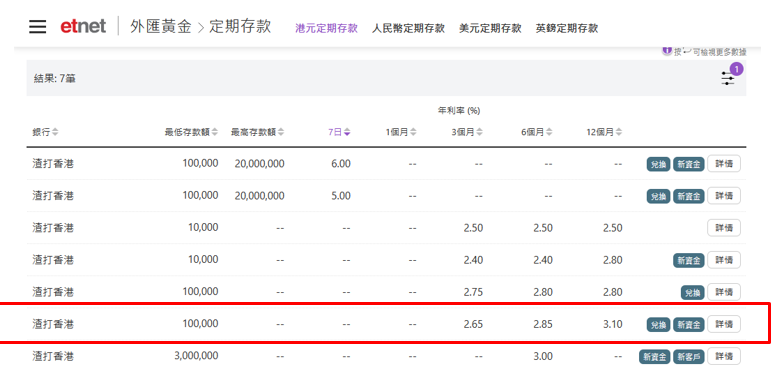Image resolution: width=779 pixels, height=378 pixels.
Task: Sort by 12個月 rate column
Action: (604, 132)
